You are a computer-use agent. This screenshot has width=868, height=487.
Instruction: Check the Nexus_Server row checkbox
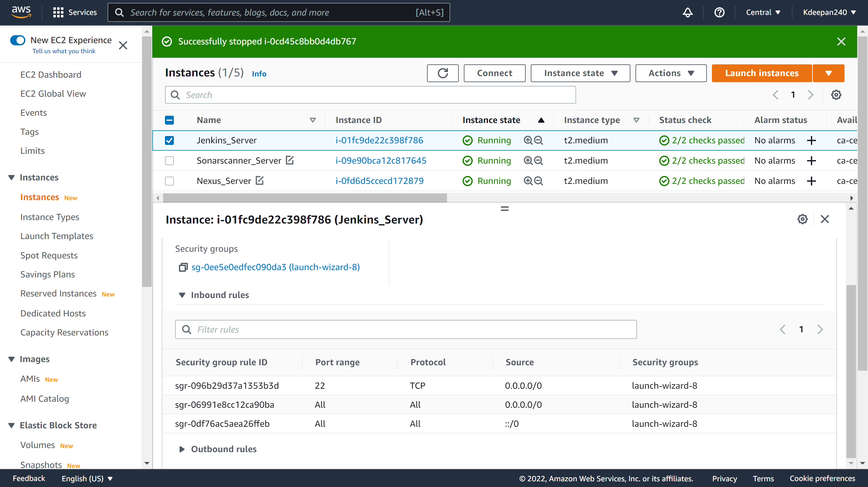click(x=169, y=181)
